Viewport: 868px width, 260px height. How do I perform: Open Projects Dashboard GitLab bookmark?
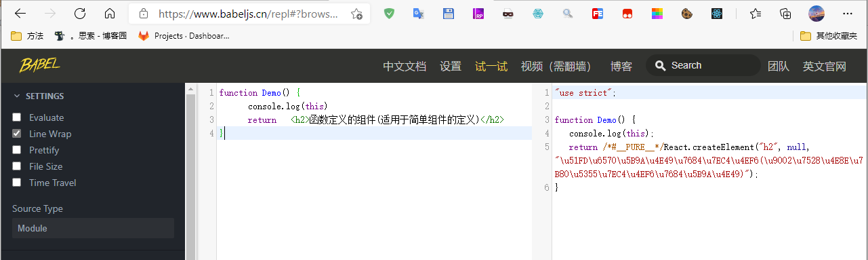click(x=184, y=36)
